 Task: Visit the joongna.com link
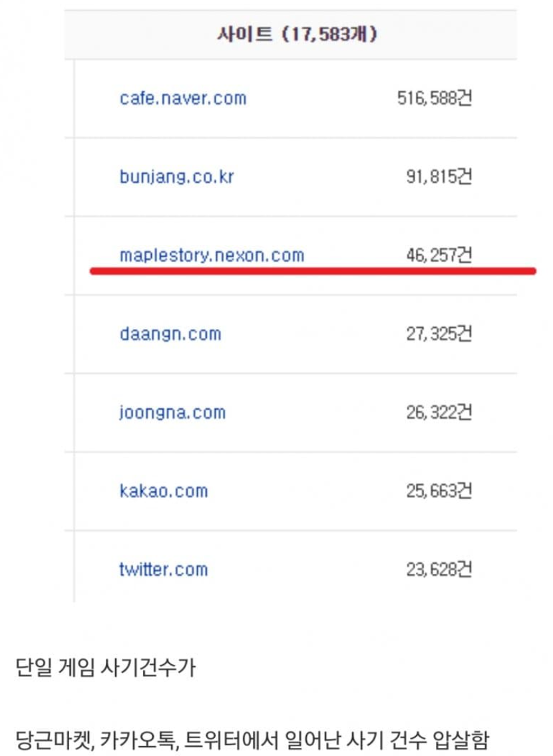coord(172,412)
